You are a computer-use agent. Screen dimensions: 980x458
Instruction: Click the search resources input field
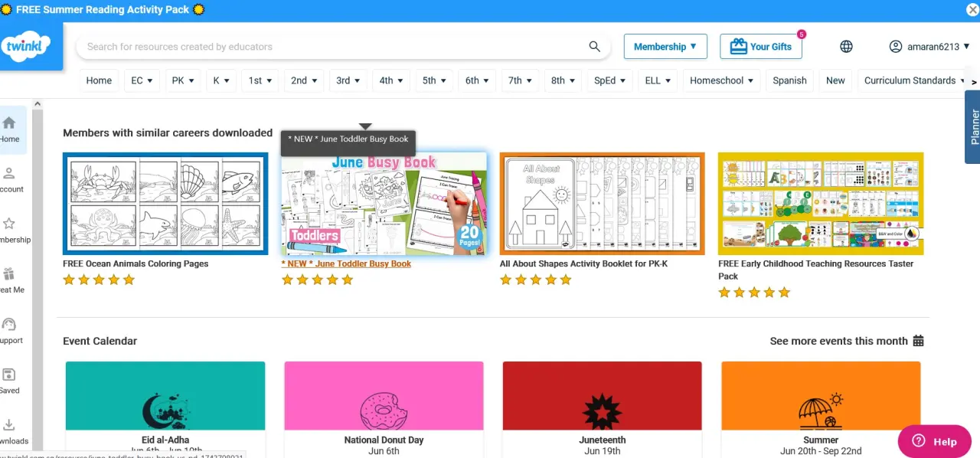point(333,47)
